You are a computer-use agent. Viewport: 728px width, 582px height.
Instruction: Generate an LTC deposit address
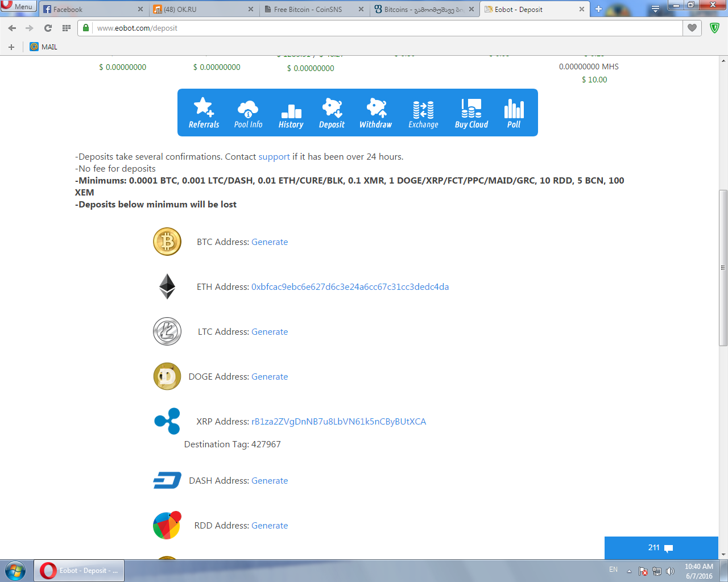[270, 331]
